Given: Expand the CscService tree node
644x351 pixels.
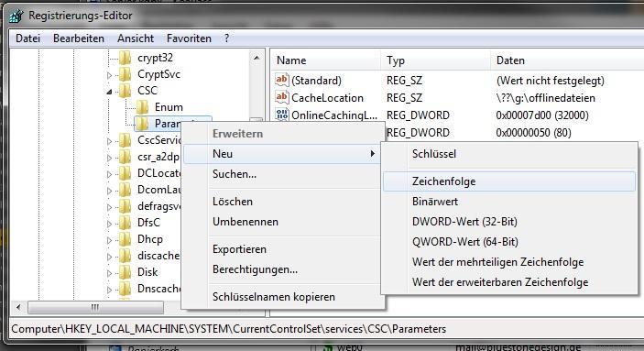Looking at the screenshot, I should [109, 141].
